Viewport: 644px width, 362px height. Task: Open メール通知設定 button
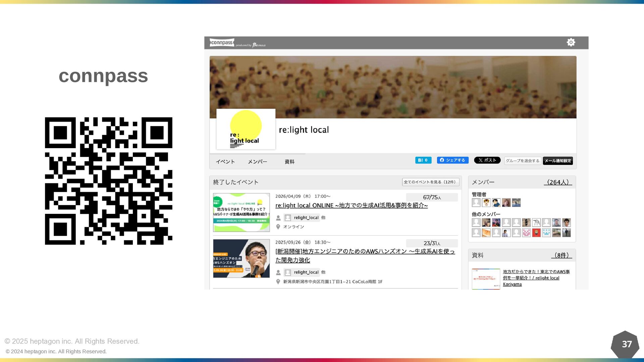tap(557, 161)
